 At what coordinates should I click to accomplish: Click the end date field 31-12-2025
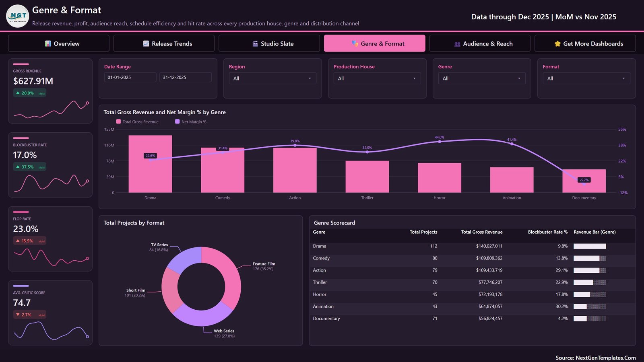(186, 77)
